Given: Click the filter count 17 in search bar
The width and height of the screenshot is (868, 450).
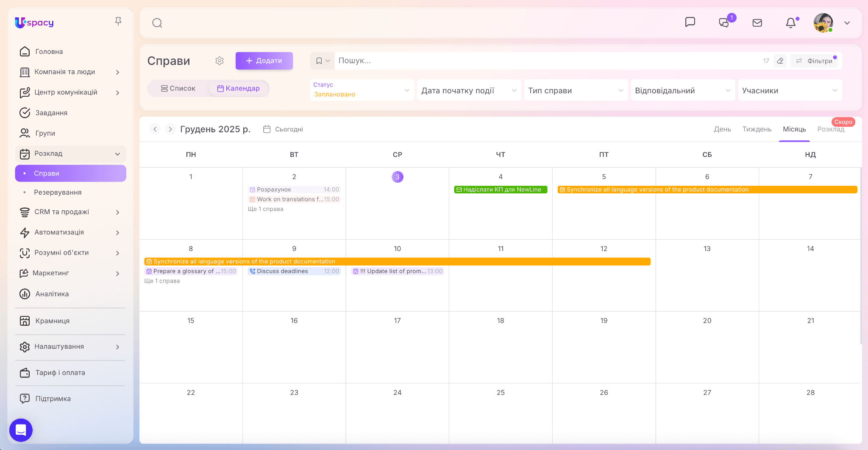Looking at the screenshot, I should click(x=766, y=61).
